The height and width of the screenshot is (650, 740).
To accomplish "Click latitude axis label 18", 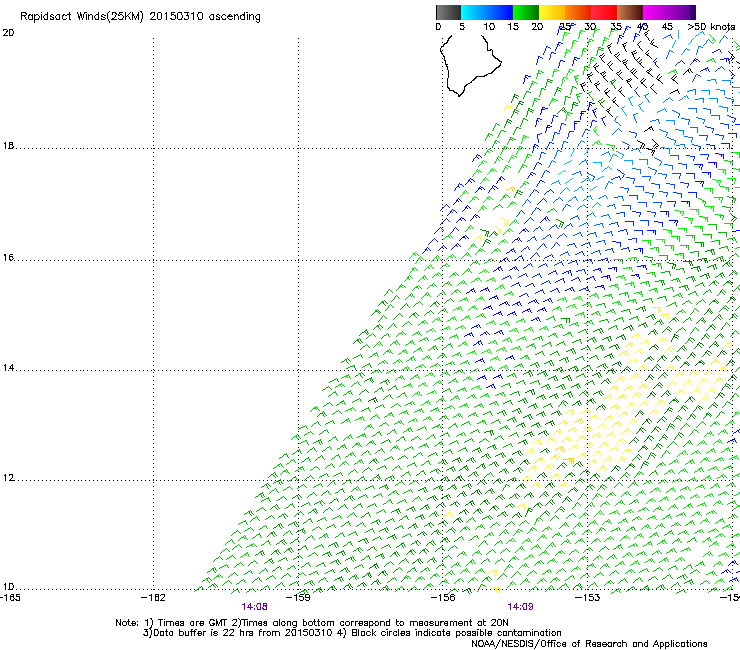I will 8,146.
